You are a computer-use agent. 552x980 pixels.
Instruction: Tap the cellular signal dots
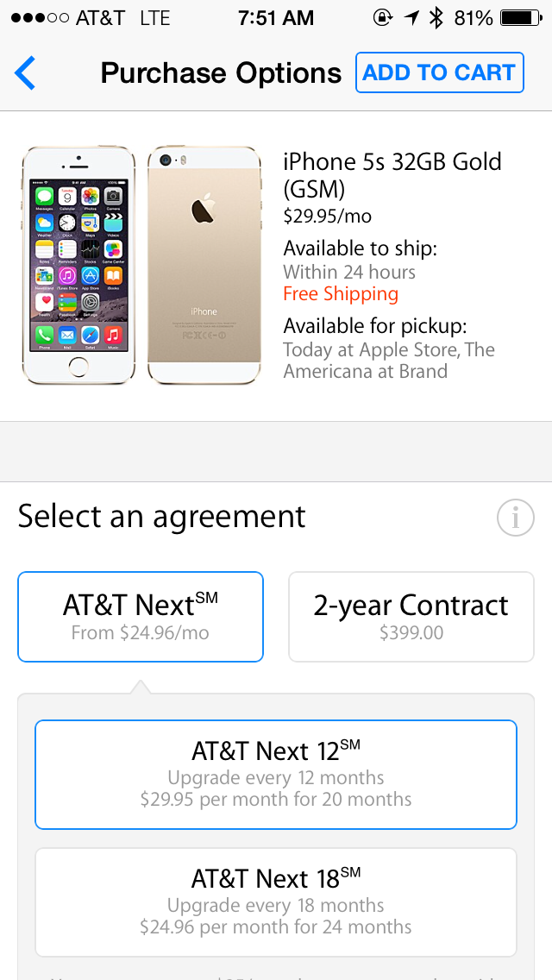tap(40, 18)
